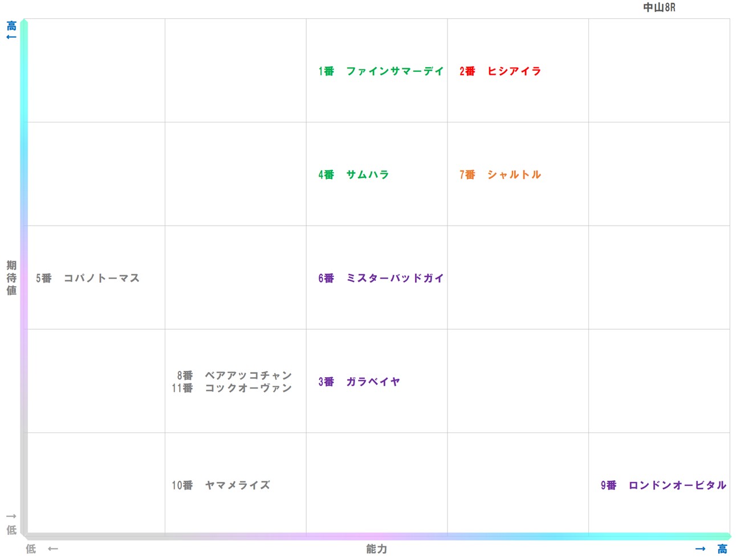
Task: Click the 11番 コックオーヴァン entry
Action: pyautogui.click(x=231, y=388)
